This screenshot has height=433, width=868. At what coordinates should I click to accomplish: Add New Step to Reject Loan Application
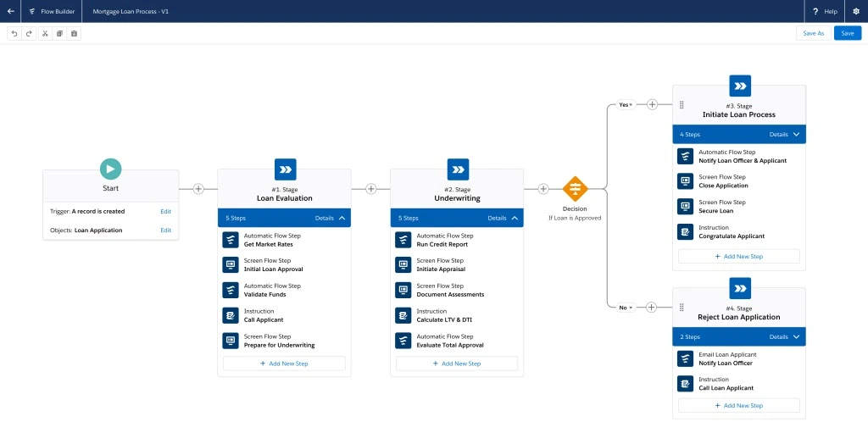(x=739, y=405)
